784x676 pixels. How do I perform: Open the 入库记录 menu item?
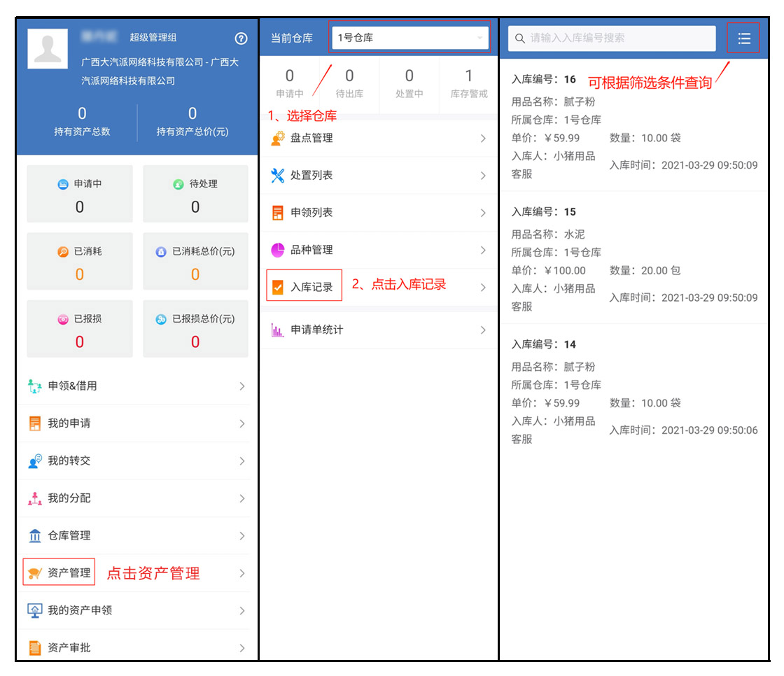(379, 287)
